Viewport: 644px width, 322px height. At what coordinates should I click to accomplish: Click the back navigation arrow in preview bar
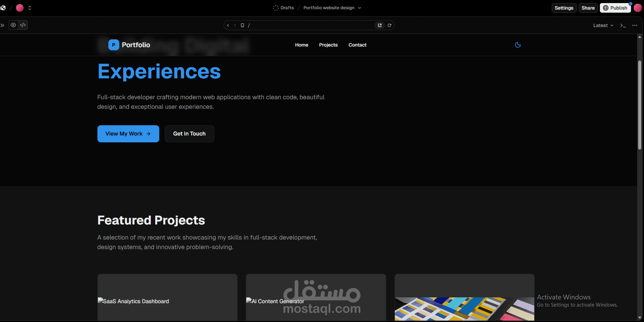[x=228, y=25]
